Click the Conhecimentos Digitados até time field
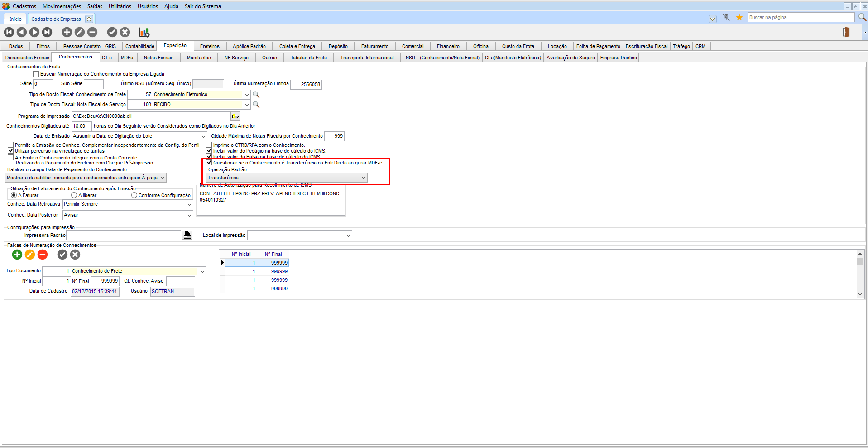The width and height of the screenshot is (868, 448). tap(82, 126)
